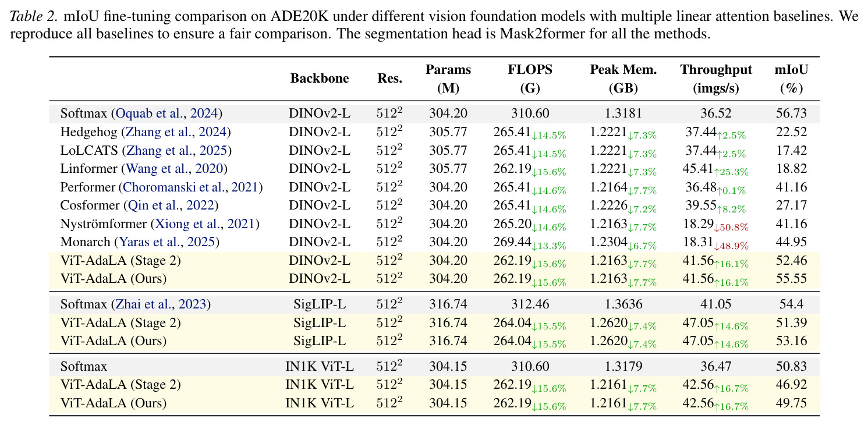868x426 pixels.
Task: Click SigLIP-L backbone in Softmax row
Action: pos(320,304)
